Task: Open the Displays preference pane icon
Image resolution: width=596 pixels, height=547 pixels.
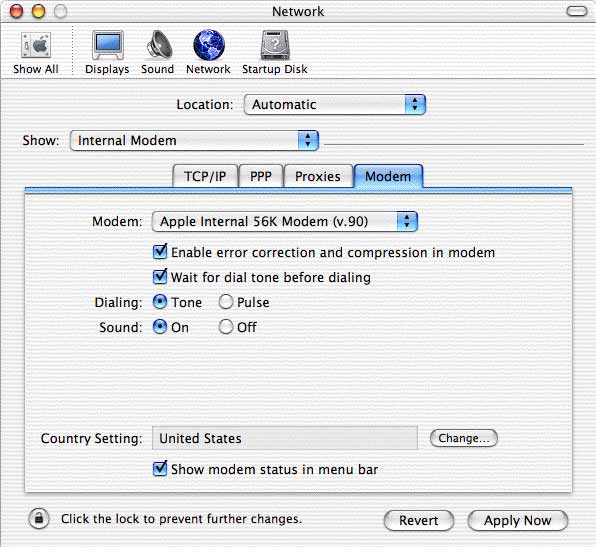Action: (108, 46)
